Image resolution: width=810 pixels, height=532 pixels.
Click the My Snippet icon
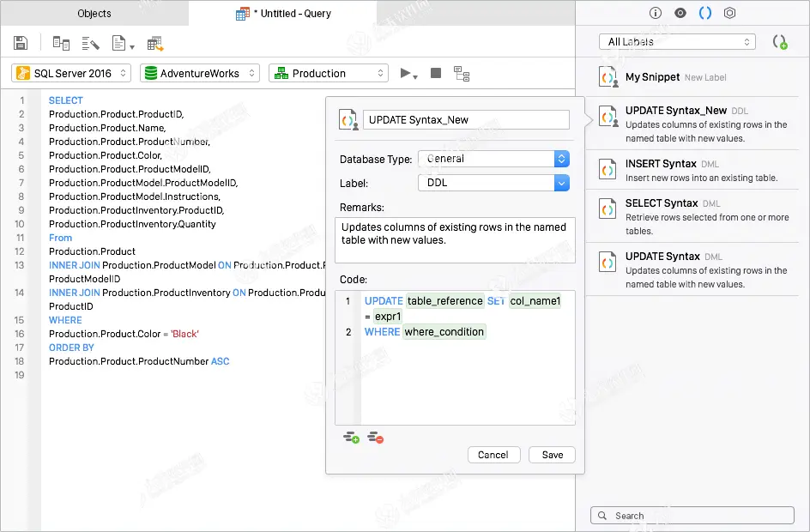(608, 77)
